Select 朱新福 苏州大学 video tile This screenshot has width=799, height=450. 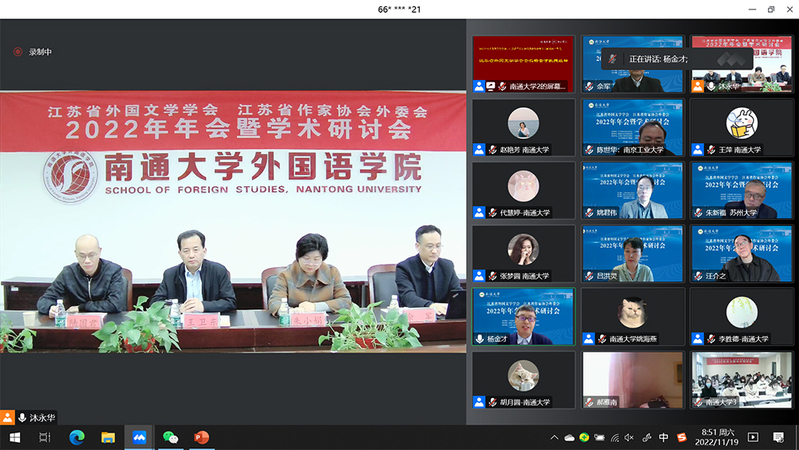tap(741, 190)
